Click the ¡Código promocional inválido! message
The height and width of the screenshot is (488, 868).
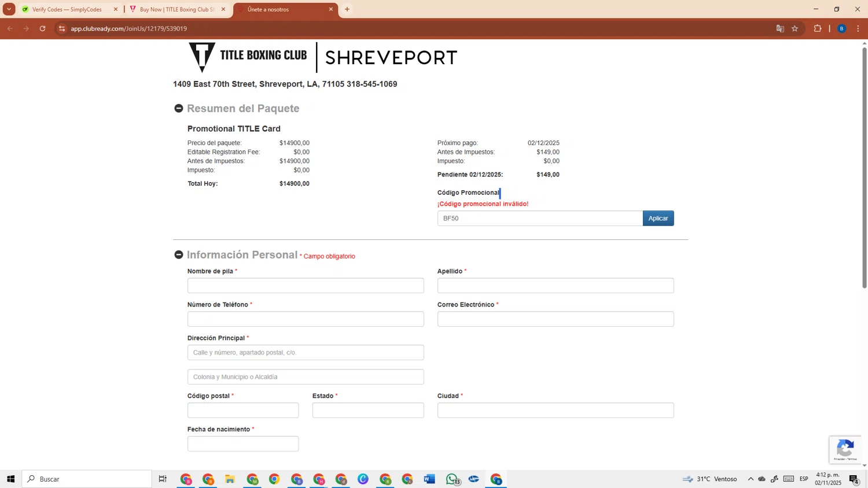483,204
